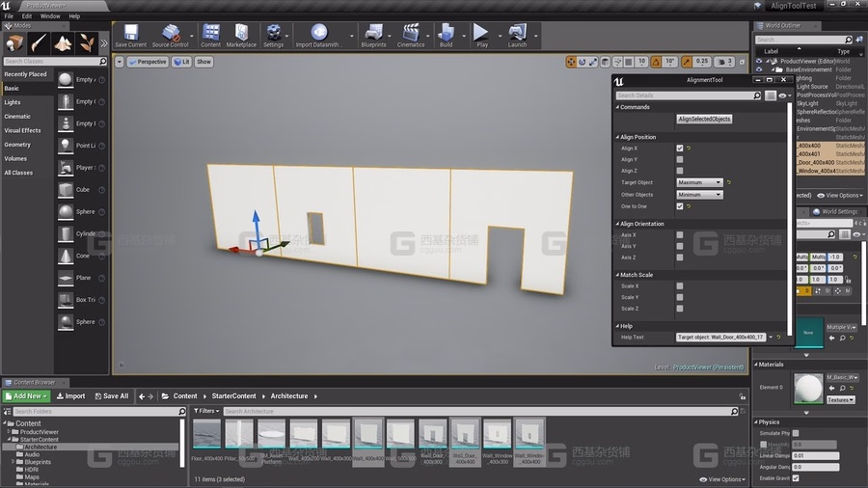Check the Axis Y orientation checkbox
Viewport: 868px width, 488px height.
tap(680, 246)
